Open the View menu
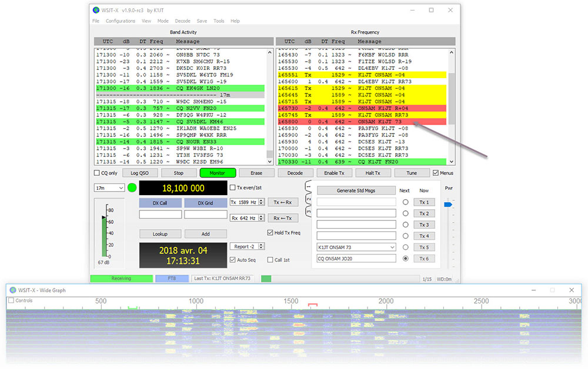The height and width of the screenshot is (369, 588). (146, 21)
